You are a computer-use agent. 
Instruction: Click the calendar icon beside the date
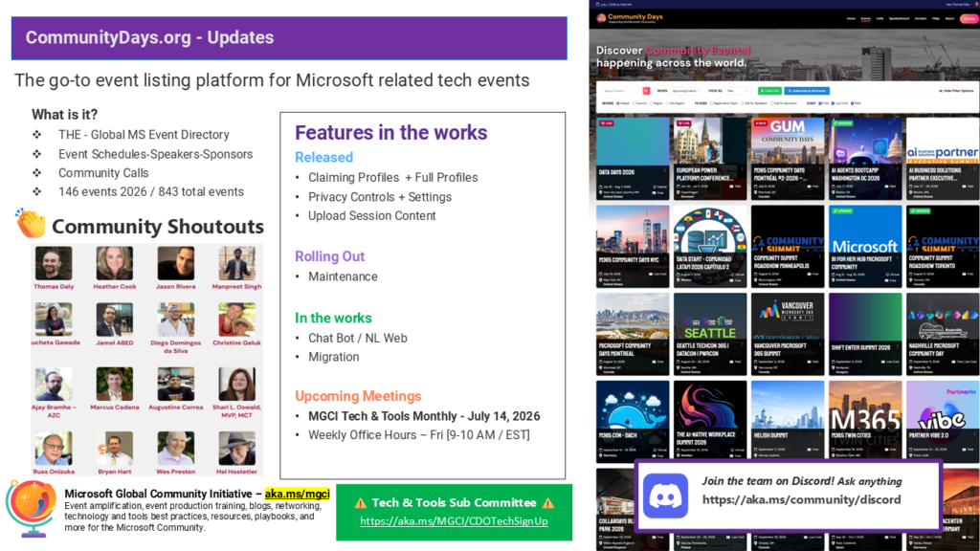[597, 5]
